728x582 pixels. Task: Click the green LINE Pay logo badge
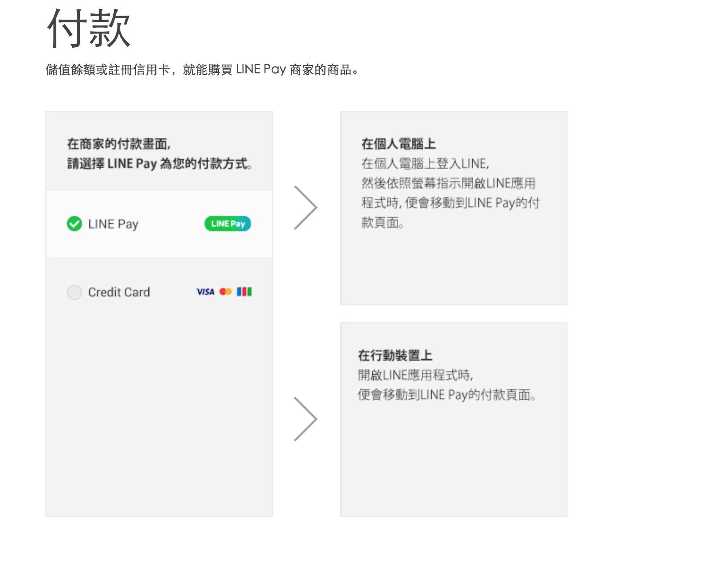(227, 224)
